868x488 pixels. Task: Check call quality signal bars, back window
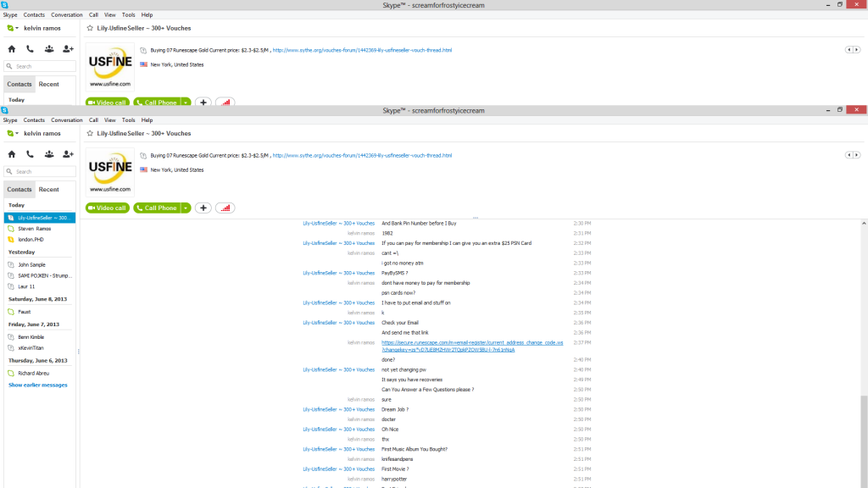(x=225, y=103)
